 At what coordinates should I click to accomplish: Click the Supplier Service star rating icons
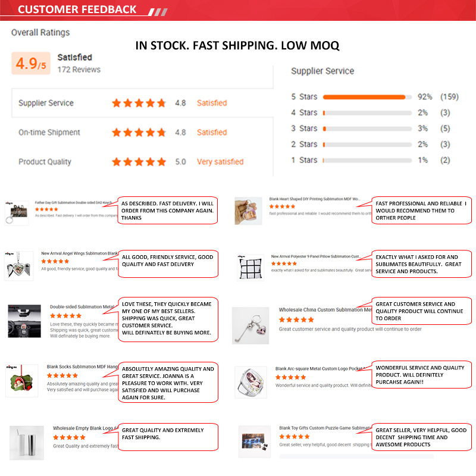(x=139, y=103)
